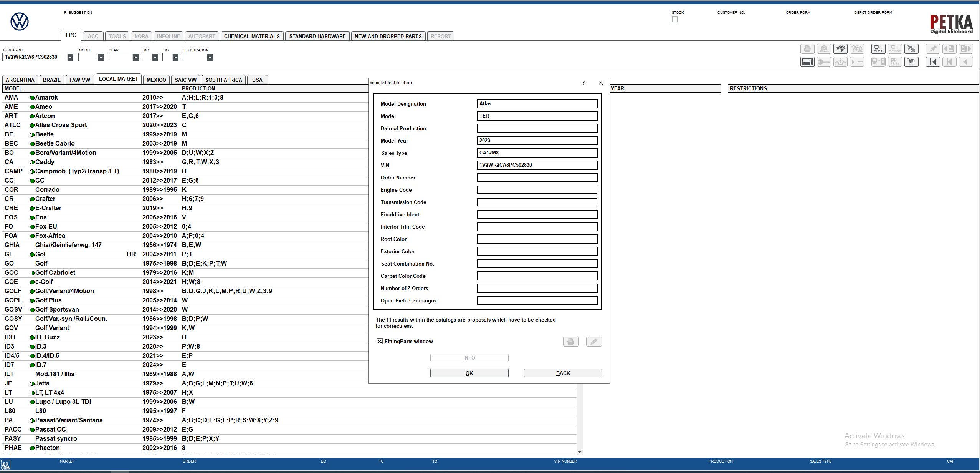Click the vehicle info icon

tap(840, 62)
